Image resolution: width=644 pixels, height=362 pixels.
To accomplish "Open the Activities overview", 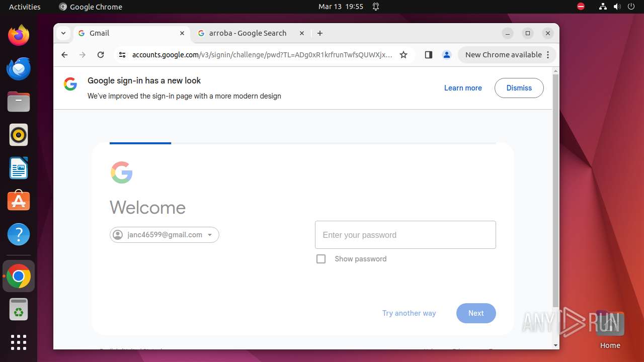I will pyautogui.click(x=25, y=7).
